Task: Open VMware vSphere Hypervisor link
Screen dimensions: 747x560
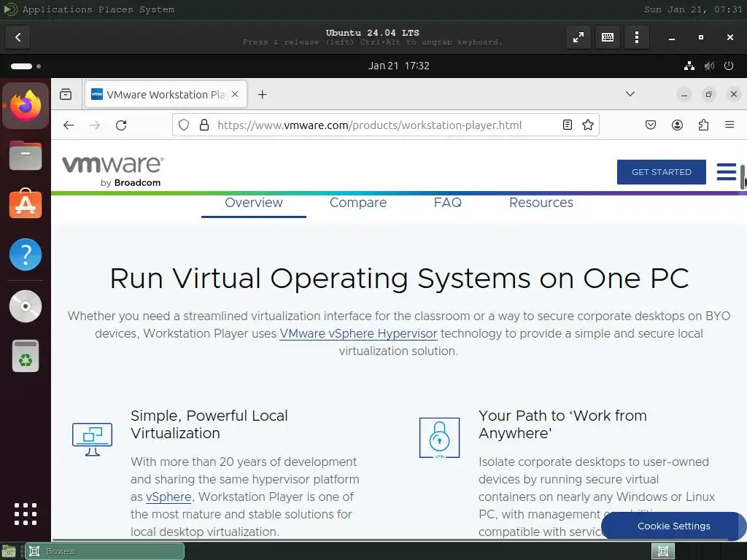Action: (x=358, y=333)
